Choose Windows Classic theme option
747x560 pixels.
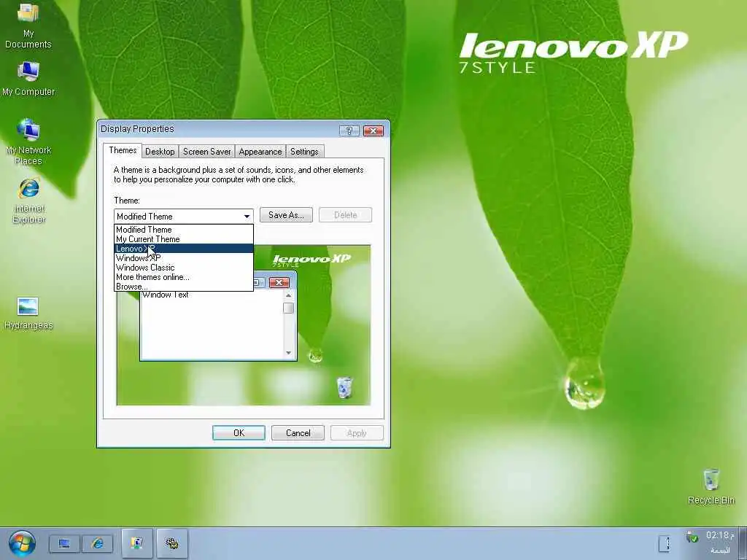[x=183, y=268]
